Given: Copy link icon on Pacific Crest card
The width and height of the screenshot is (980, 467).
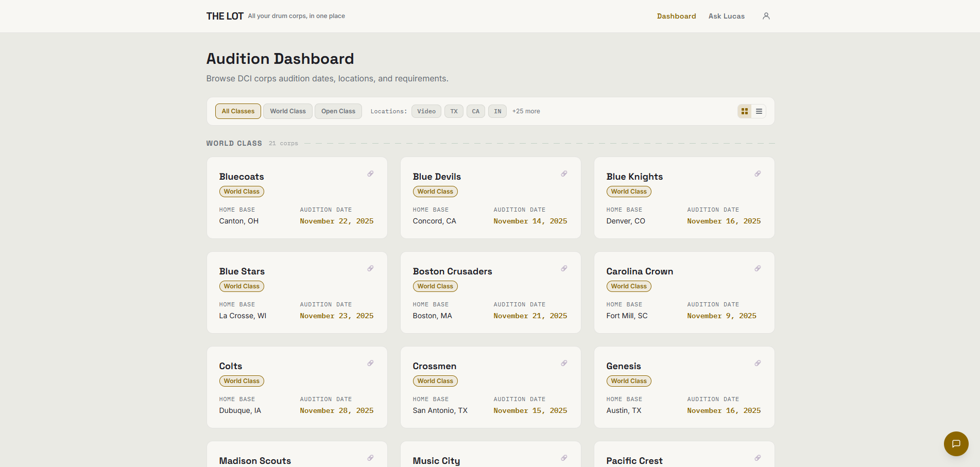Looking at the screenshot, I should 758,458.
